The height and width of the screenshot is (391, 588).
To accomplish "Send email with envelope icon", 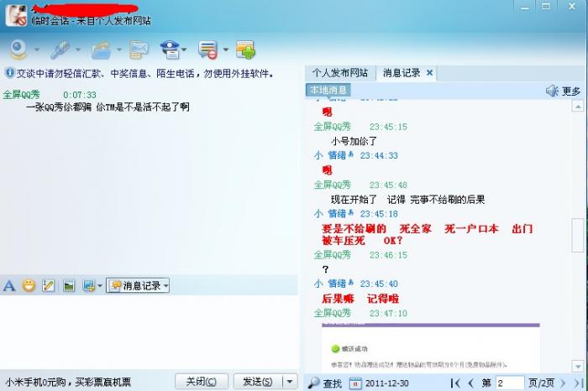I will [139, 50].
